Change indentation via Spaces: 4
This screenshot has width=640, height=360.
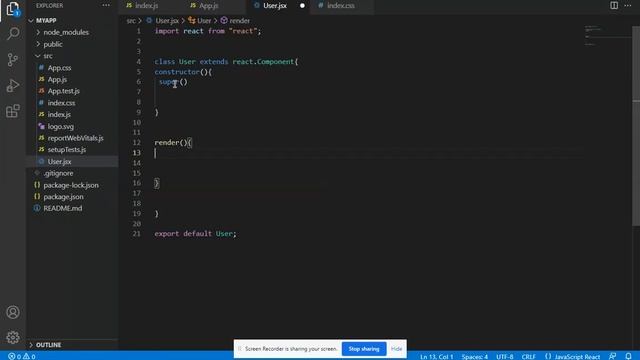click(x=475, y=356)
